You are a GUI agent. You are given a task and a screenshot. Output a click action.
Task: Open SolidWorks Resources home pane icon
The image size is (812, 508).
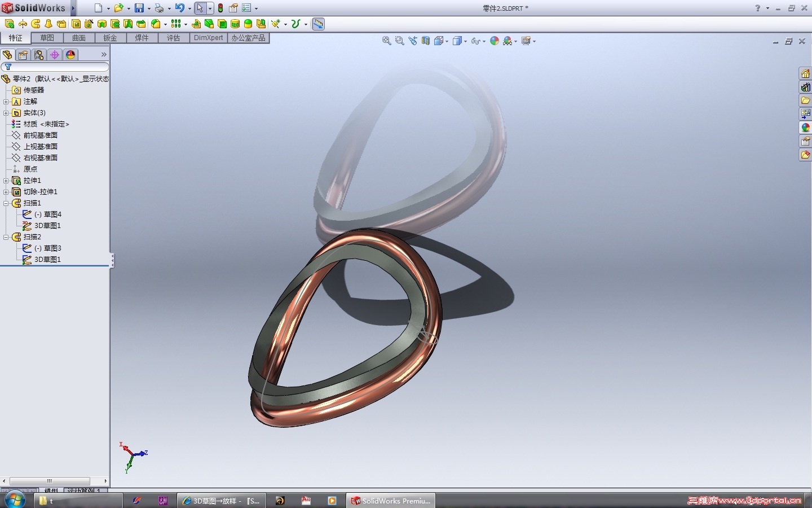click(805, 74)
